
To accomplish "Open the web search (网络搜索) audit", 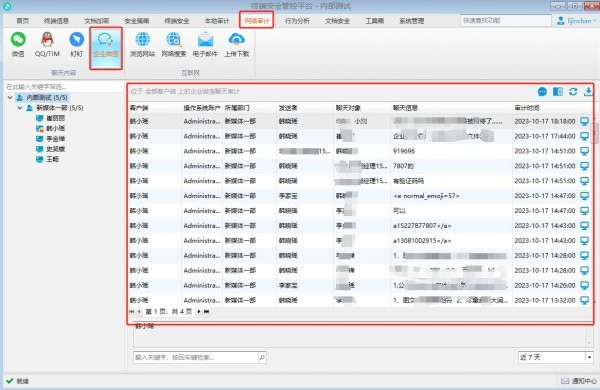I will [x=174, y=45].
